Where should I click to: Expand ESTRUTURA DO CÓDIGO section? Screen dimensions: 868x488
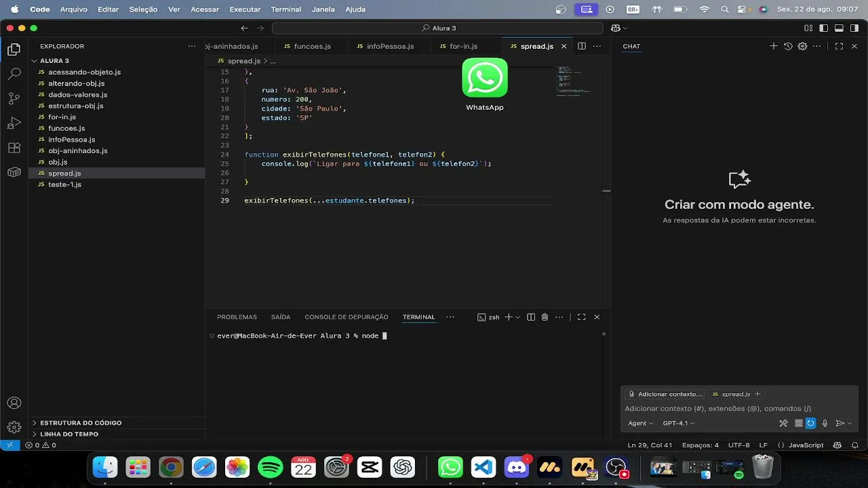[81, 422]
